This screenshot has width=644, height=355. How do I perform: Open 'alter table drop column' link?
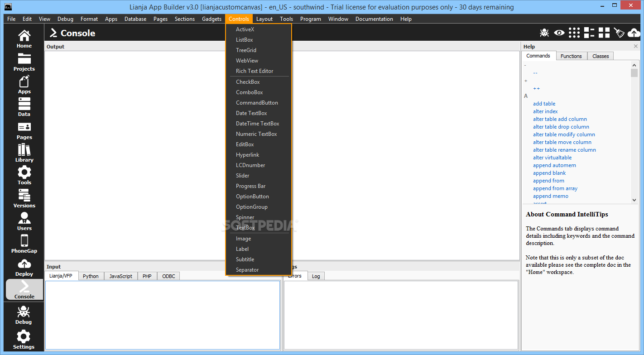click(561, 127)
